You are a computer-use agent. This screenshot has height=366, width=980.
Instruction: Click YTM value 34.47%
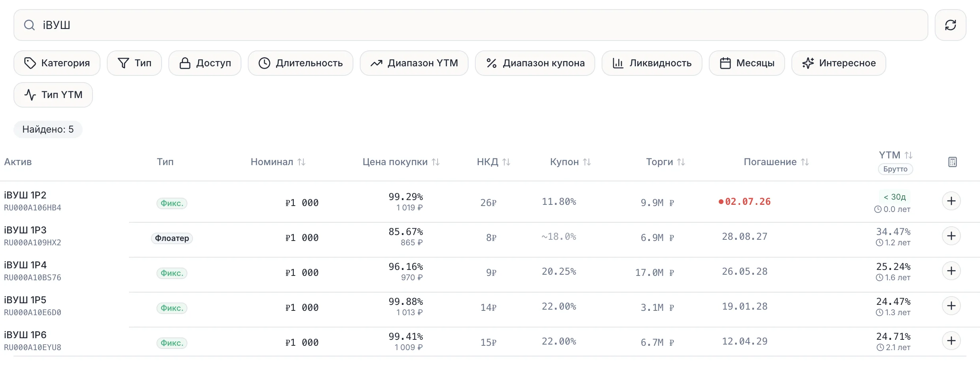pyautogui.click(x=893, y=231)
